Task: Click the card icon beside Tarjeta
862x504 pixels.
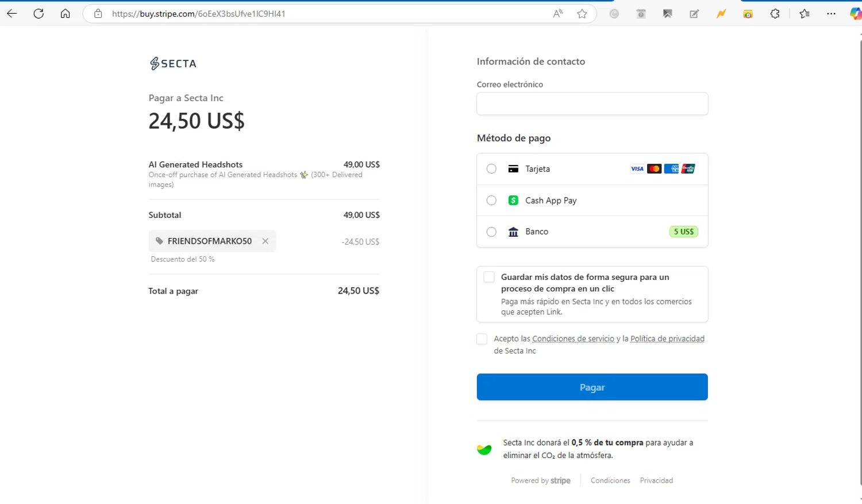Action: click(x=513, y=169)
